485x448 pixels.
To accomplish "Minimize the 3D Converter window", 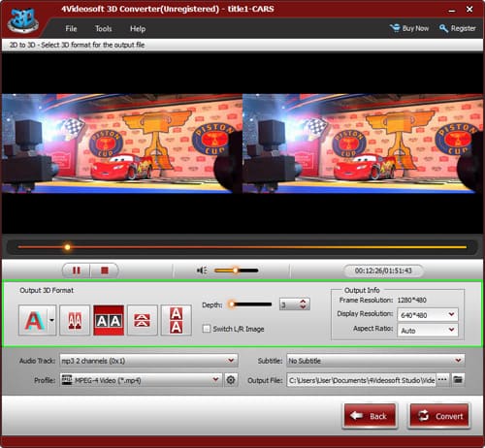I will (452, 10).
